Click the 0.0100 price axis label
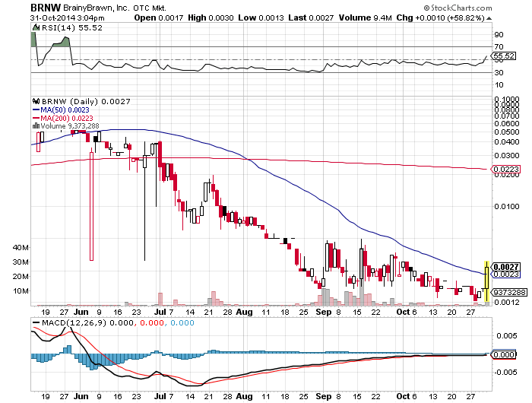532x403 pixels. (x=507, y=206)
